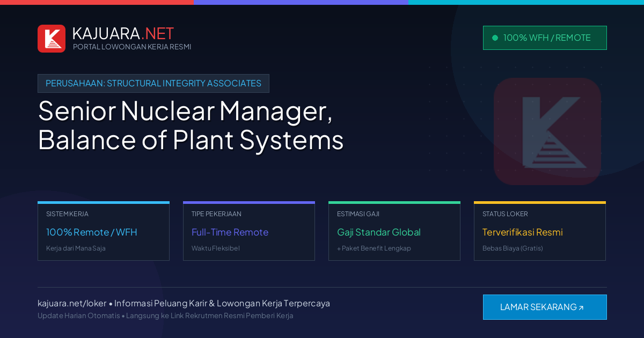Viewport: 644px width, 338px height.
Task: Click the Tipe Pekerjaan Full-Time Remote card
Action: click(249, 231)
